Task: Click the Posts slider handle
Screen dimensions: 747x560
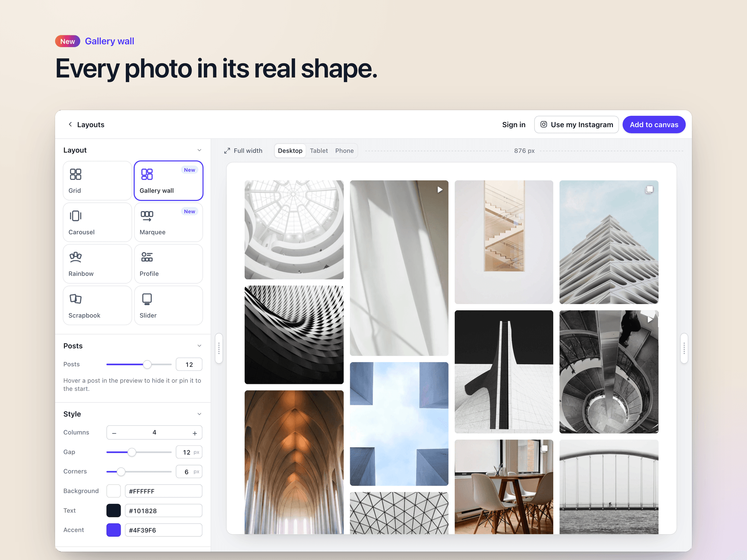Action: click(147, 364)
